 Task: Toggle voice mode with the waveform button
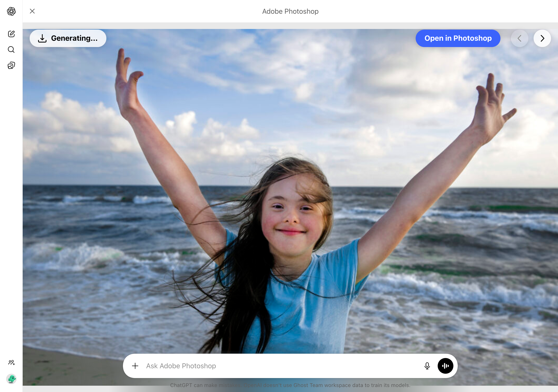click(x=445, y=366)
